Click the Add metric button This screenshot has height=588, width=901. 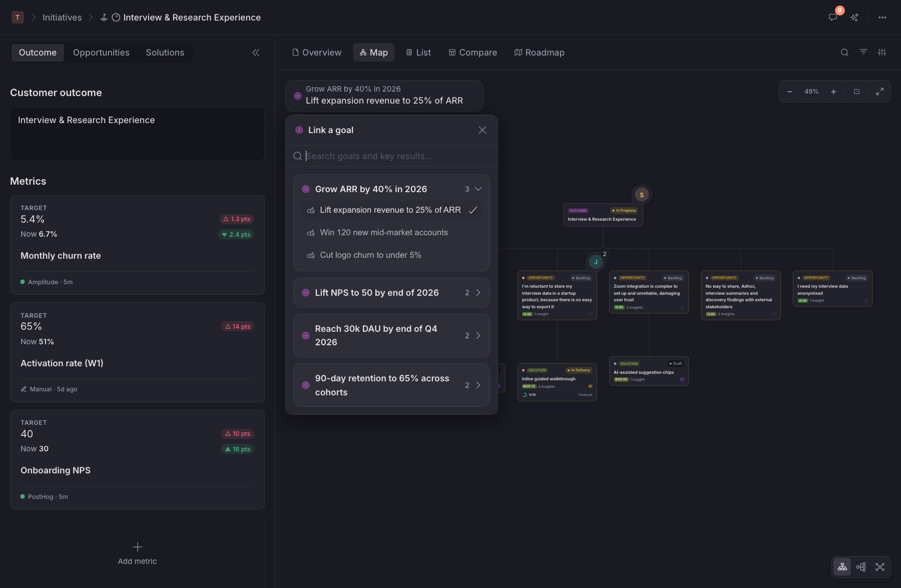coord(137,553)
